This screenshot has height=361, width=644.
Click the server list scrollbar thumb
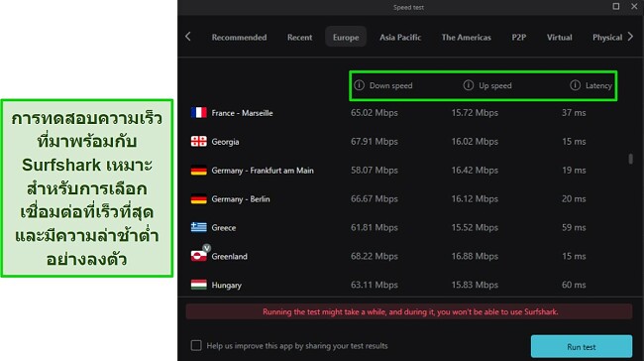[630, 159]
